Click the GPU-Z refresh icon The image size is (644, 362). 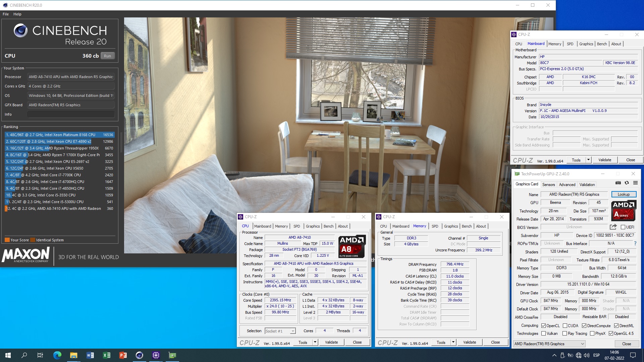pos(627,183)
